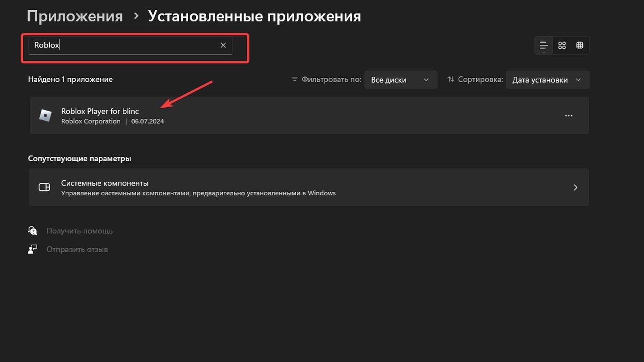The height and width of the screenshot is (362, 644).
Task: Click the Roblox Player app icon
Action: point(45,115)
